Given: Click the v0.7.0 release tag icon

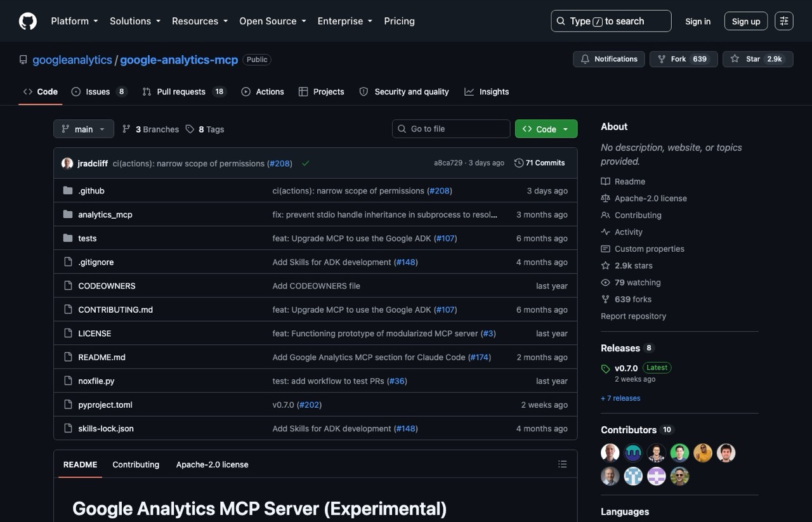Looking at the screenshot, I should pyautogui.click(x=605, y=369).
